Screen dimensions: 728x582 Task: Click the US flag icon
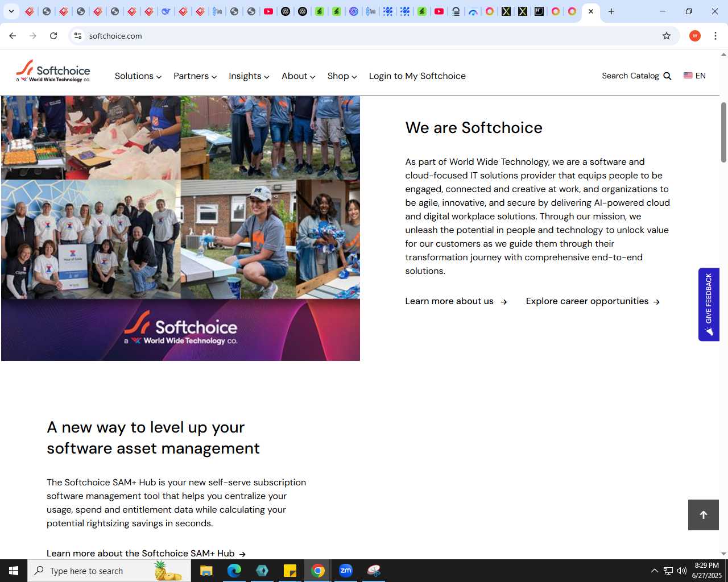688,76
